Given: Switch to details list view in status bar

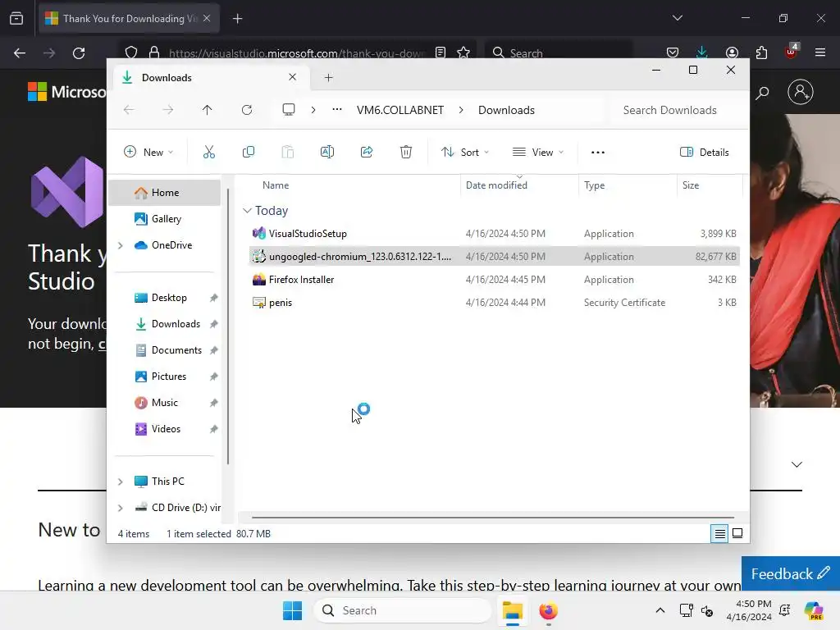Looking at the screenshot, I should click(x=719, y=533).
